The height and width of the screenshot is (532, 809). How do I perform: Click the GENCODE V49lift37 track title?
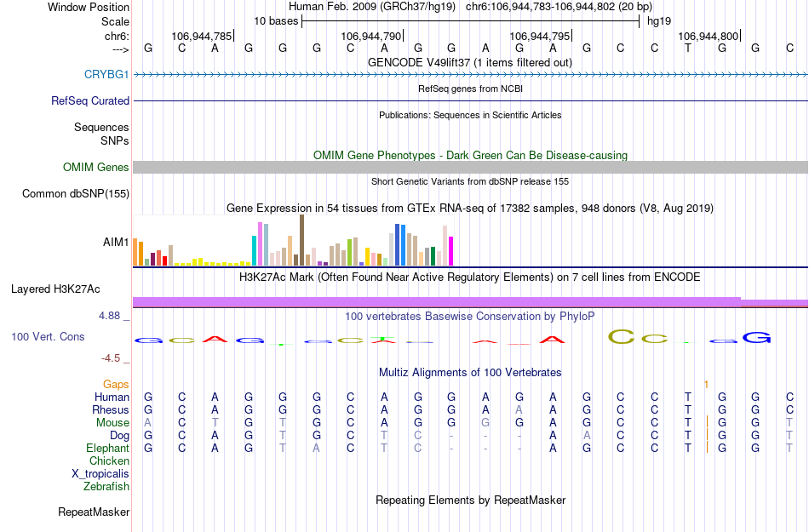coord(469,62)
